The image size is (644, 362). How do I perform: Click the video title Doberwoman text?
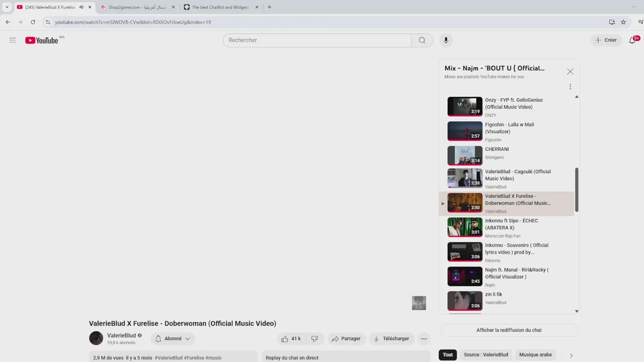click(x=183, y=324)
